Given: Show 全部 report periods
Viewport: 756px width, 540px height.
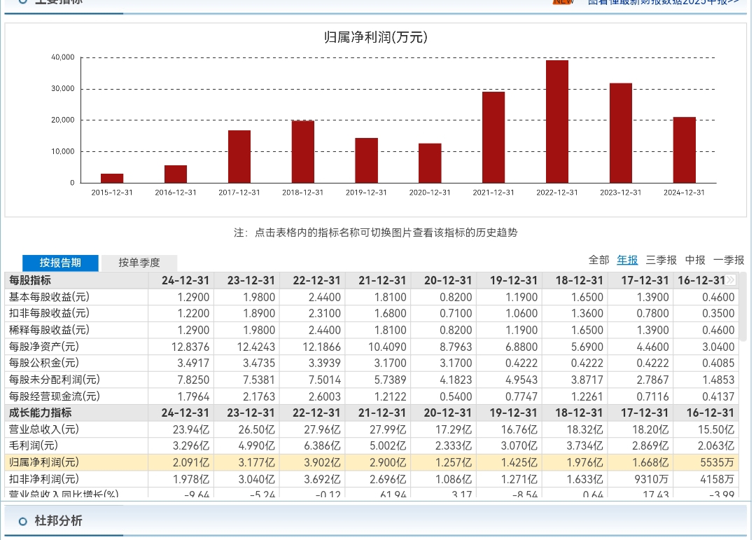Looking at the screenshot, I should tap(598, 260).
